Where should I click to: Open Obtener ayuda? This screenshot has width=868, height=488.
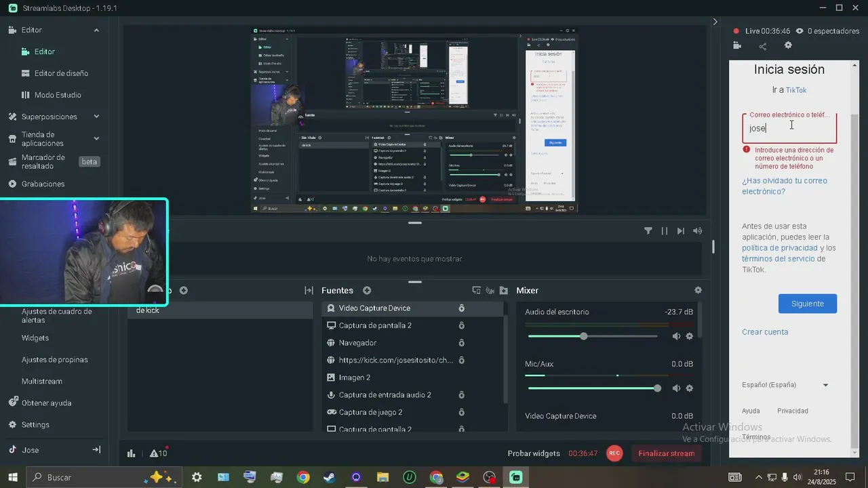46,403
